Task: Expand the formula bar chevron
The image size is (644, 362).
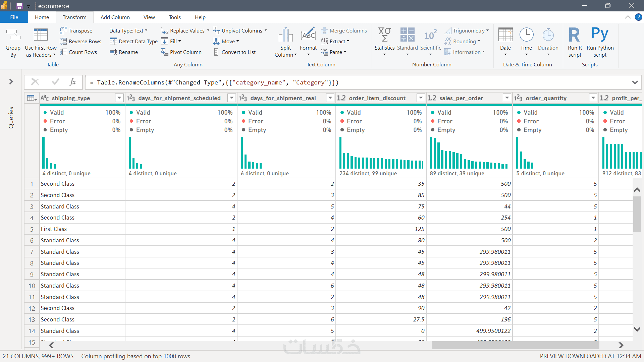Action: coord(635,82)
